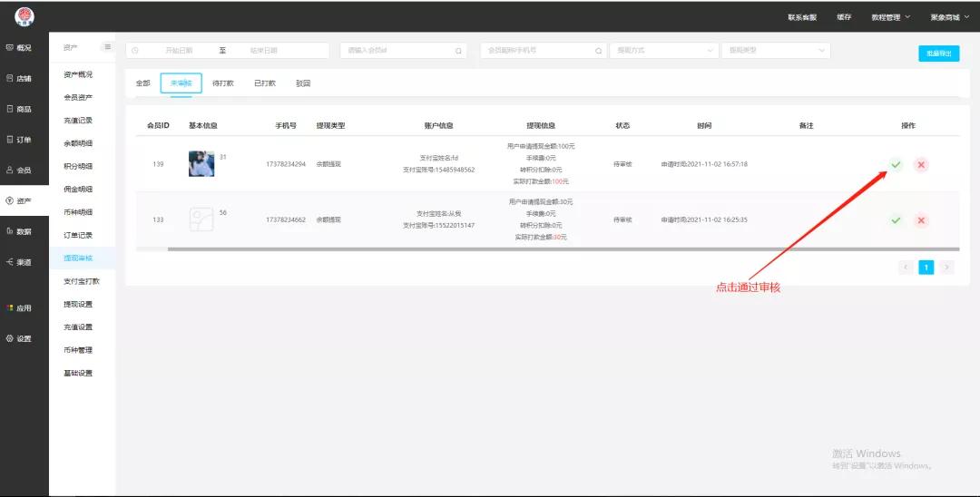Collapse the 资产 submenu with the hamburger icon
The image size is (980, 497).
tap(107, 47)
